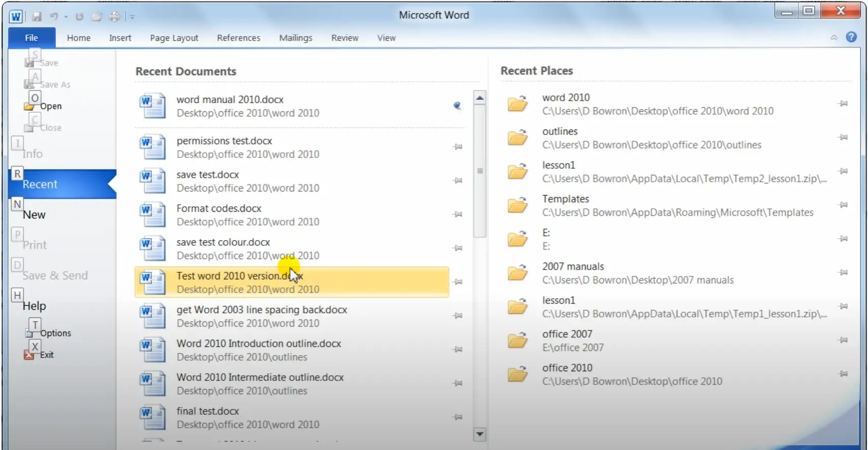The width and height of the screenshot is (868, 450).
Task: Unpin word manual 2010.docx from the list
Action: click(x=457, y=106)
